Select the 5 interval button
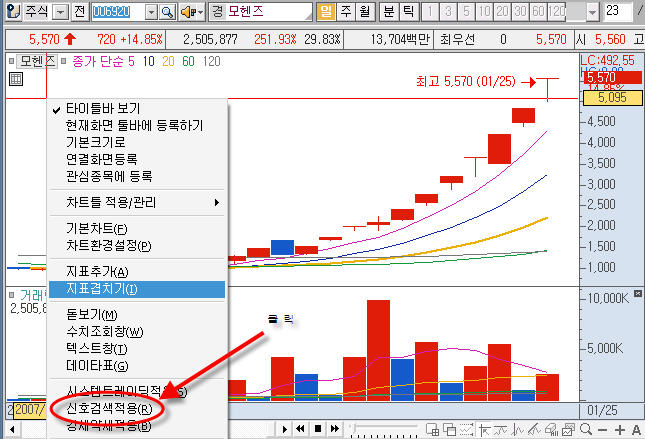 click(466, 12)
